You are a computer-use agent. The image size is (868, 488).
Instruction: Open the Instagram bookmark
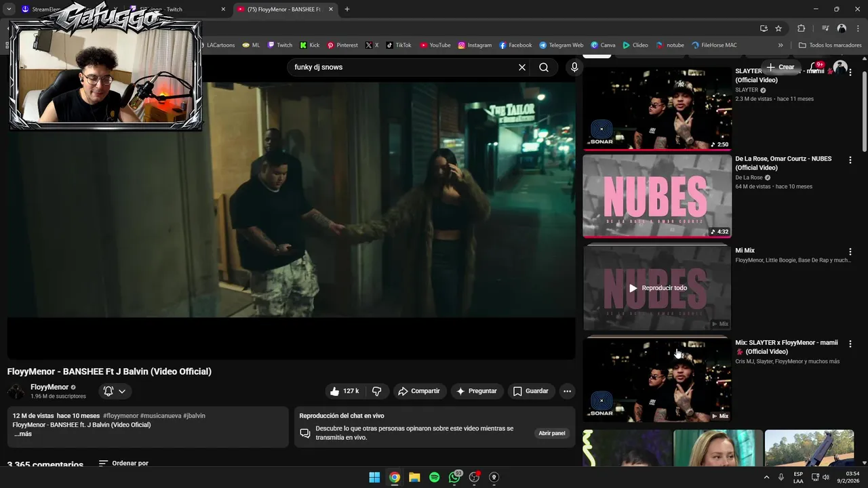click(475, 45)
